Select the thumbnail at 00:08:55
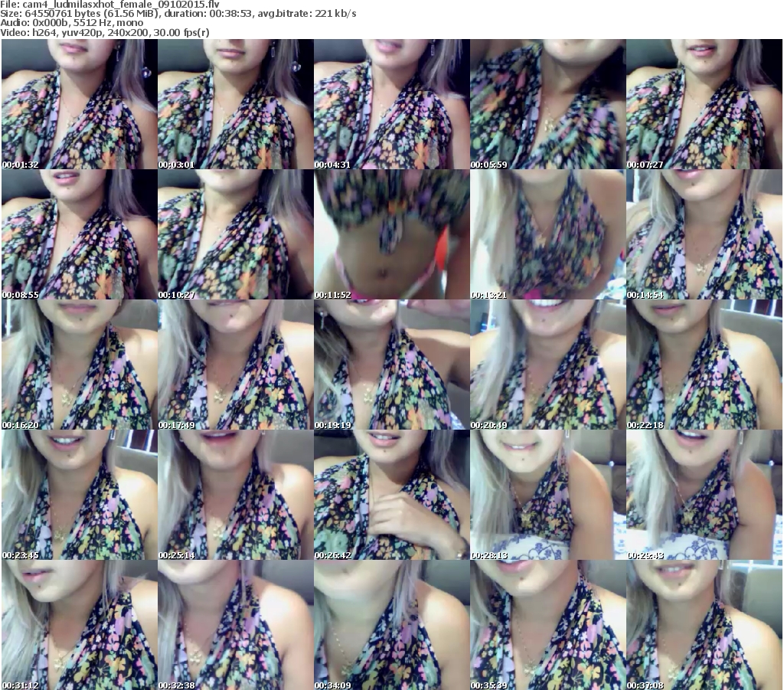 click(80, 234)
